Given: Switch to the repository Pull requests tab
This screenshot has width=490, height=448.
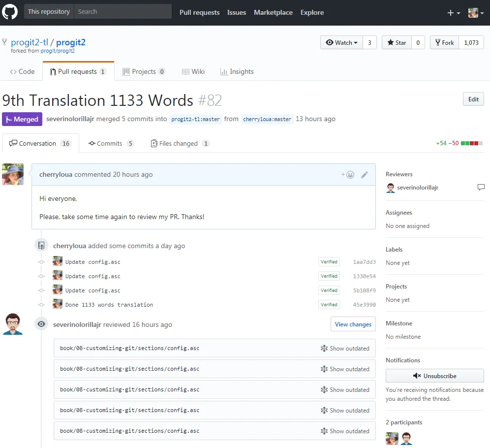Looking at the screenshot, I should click(x=78, y=71).
